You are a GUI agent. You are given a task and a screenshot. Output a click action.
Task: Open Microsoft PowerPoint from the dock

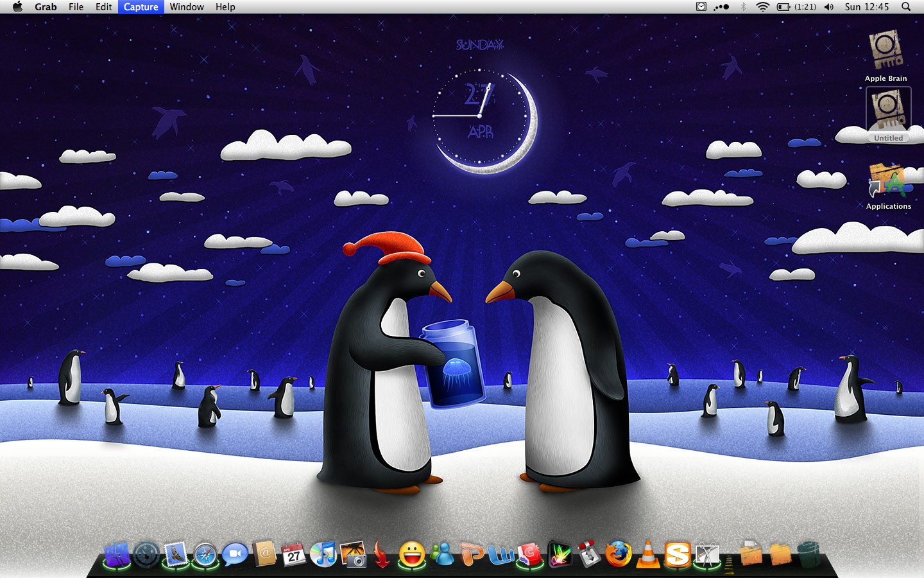tap(471, 554)
